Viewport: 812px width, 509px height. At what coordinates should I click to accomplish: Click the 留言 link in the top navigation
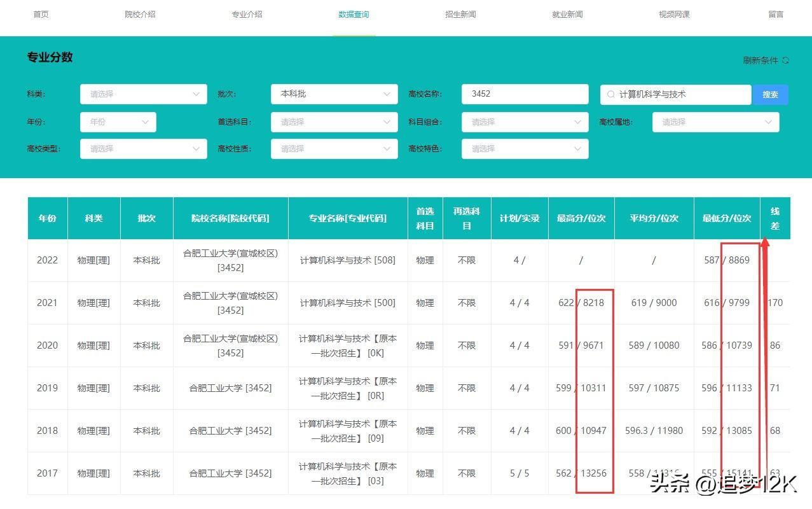coord(776,15)
